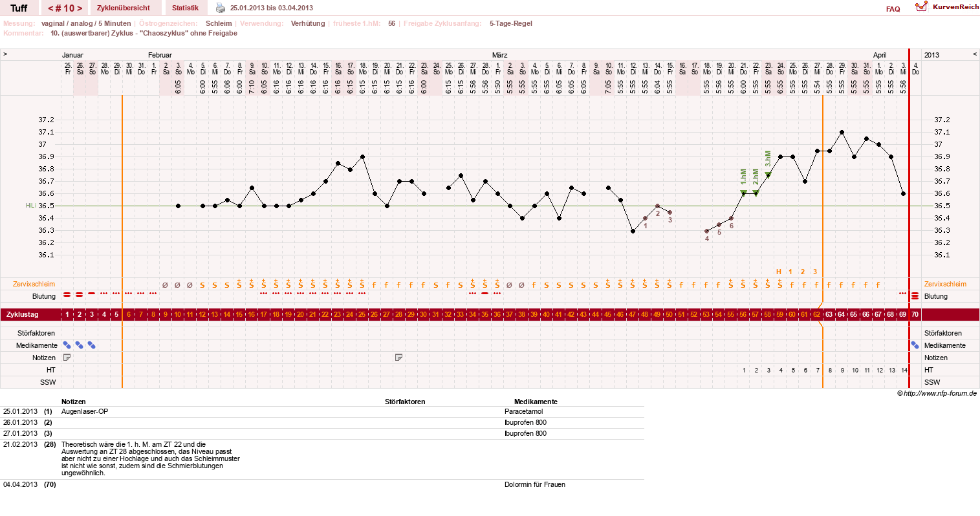Open the Zyklenübersicht tab

(x=123, y=8)
